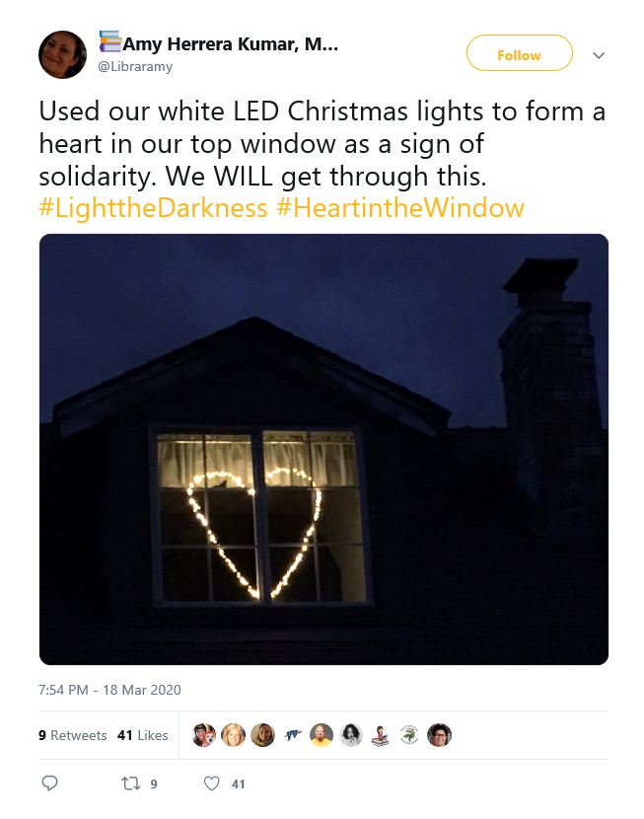View the 9 Retweets list
The height and width of the screenshot is (819, 644).
tap(73, 735)
